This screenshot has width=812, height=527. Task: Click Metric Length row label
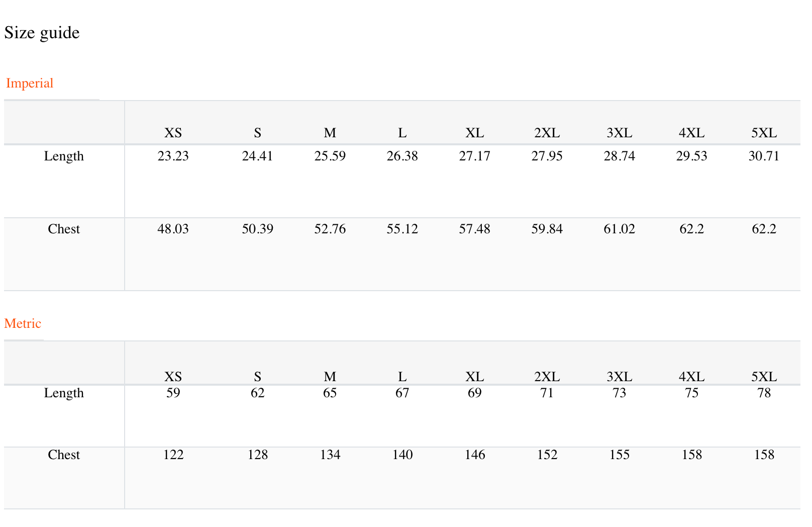[64, 393]
